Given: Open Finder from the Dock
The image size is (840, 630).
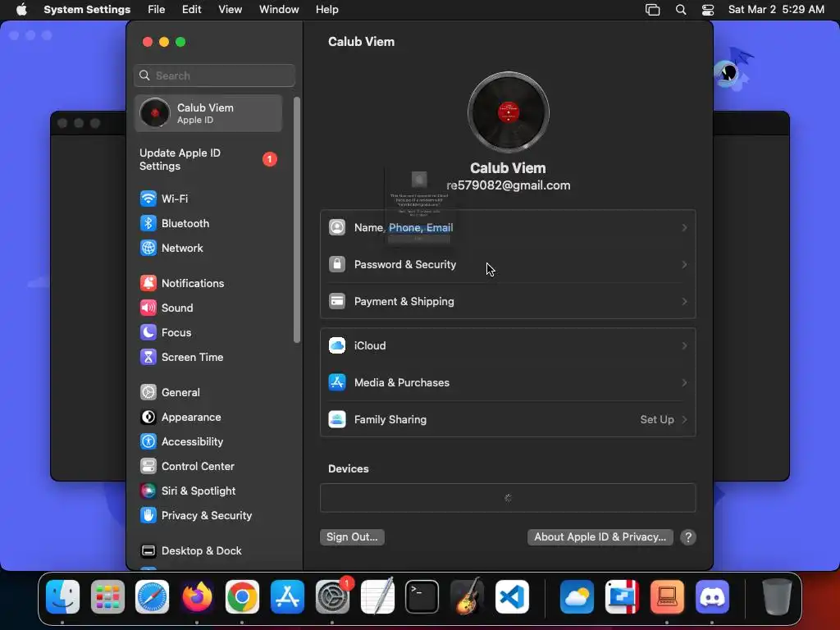Looking at the screenshot, I should pyautogui.click(x=62, y=597).
